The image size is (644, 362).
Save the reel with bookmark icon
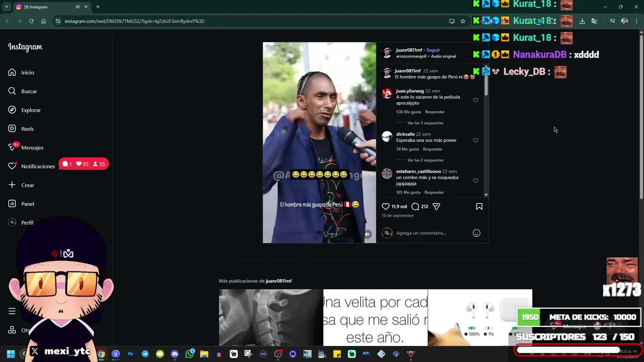(x=479, y=206)
